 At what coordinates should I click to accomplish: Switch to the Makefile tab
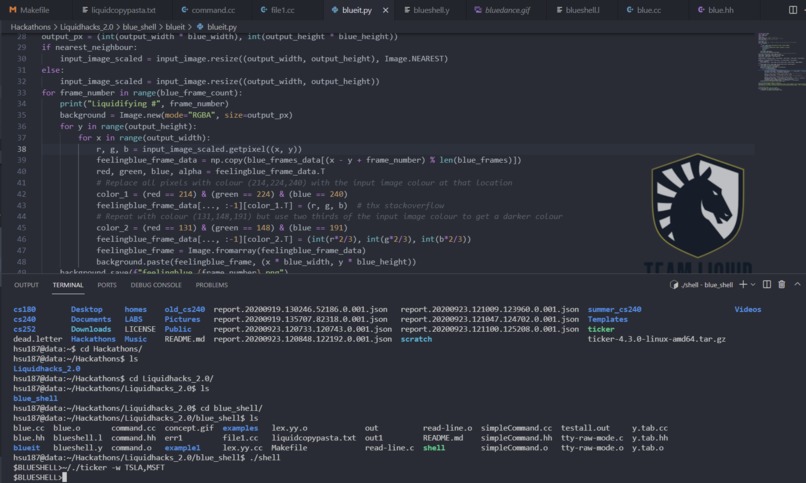coord(34,10)
